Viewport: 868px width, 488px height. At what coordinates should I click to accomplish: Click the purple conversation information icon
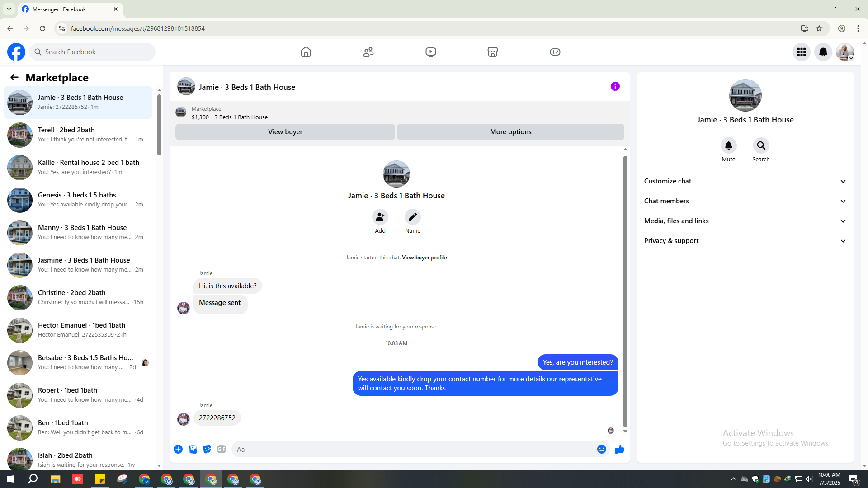click(x=615, y=86)
